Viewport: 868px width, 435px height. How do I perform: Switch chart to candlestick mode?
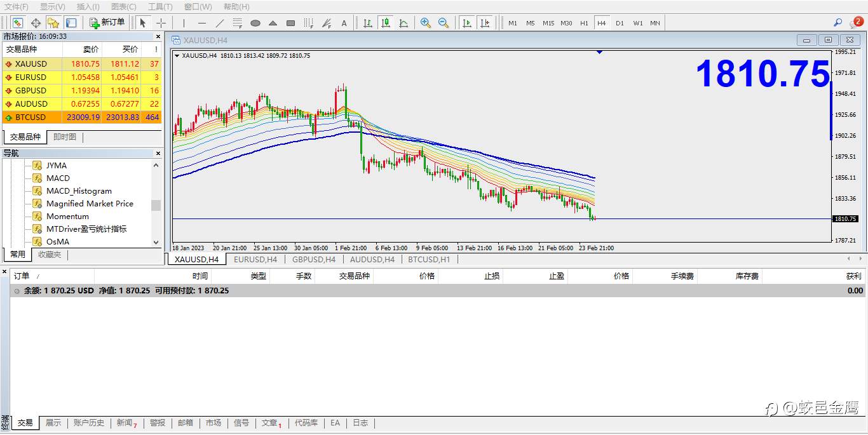pos(386,23)
